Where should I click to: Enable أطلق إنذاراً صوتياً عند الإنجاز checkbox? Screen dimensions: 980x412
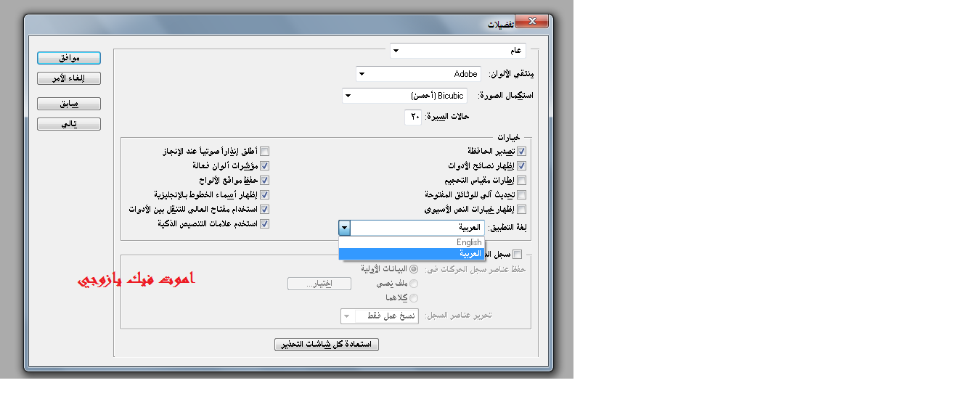coord(265,152)
